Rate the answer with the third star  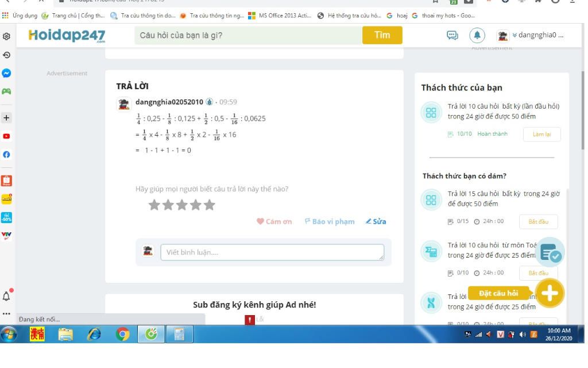coord(182,205)
